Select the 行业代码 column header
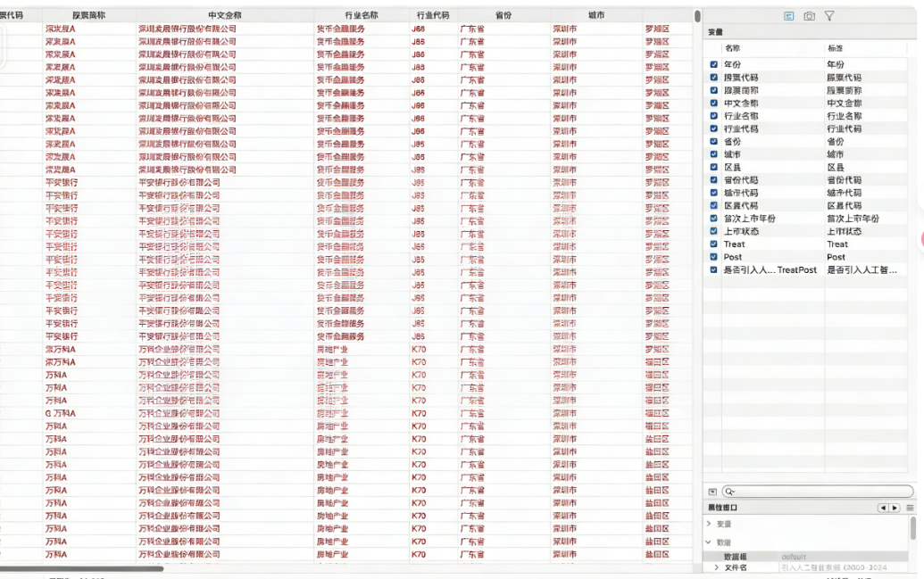This screenshot has width=924, height=579. (x=433, y=15)
